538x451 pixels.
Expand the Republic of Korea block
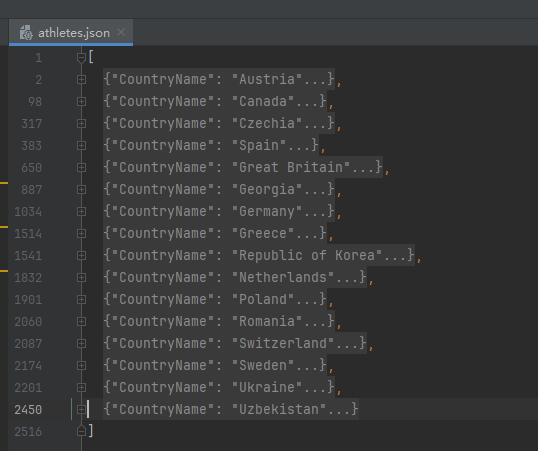click(x=81, y=255)
